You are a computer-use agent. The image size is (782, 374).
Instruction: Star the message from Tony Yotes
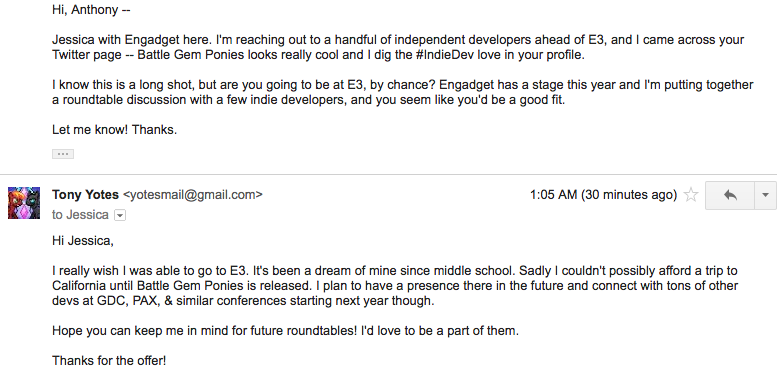691,194
